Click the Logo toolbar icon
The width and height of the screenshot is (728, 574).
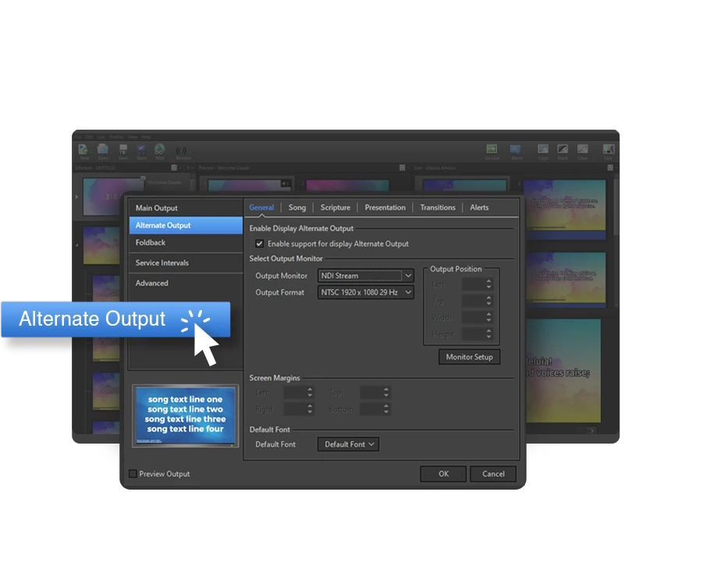[543, 149]
